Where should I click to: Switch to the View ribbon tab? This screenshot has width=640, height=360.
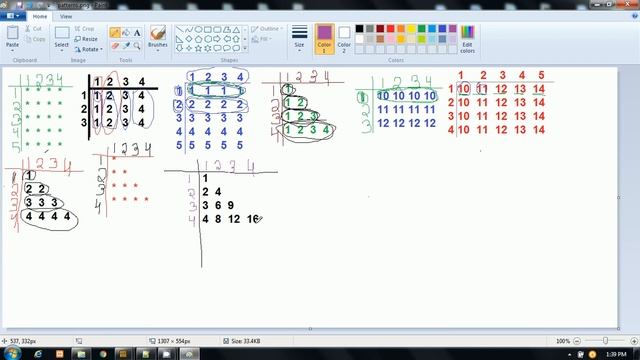[x=66, y=16]
